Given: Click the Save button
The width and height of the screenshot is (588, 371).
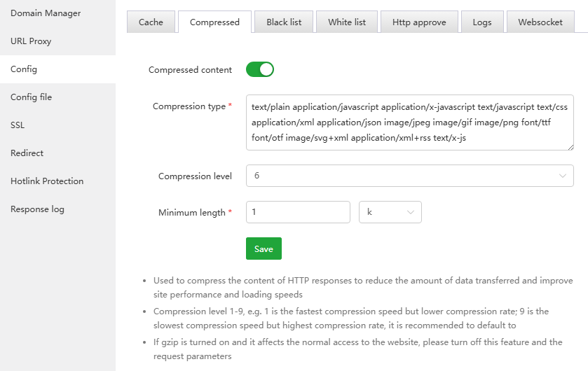Looking at the screenshot, I should coord(264,249).
